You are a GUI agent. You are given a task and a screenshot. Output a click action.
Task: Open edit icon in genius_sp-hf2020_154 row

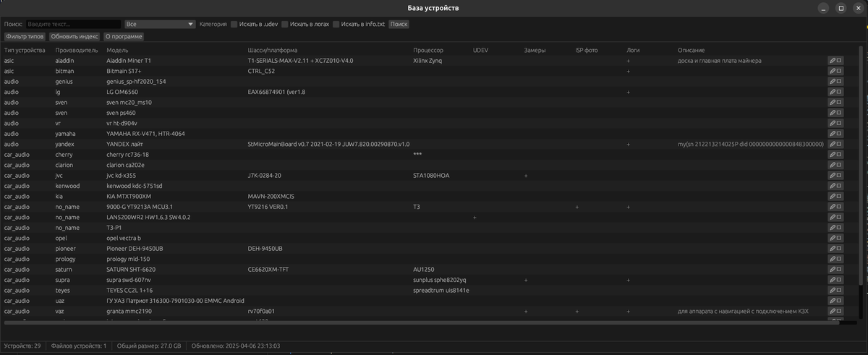coord(835,82)
